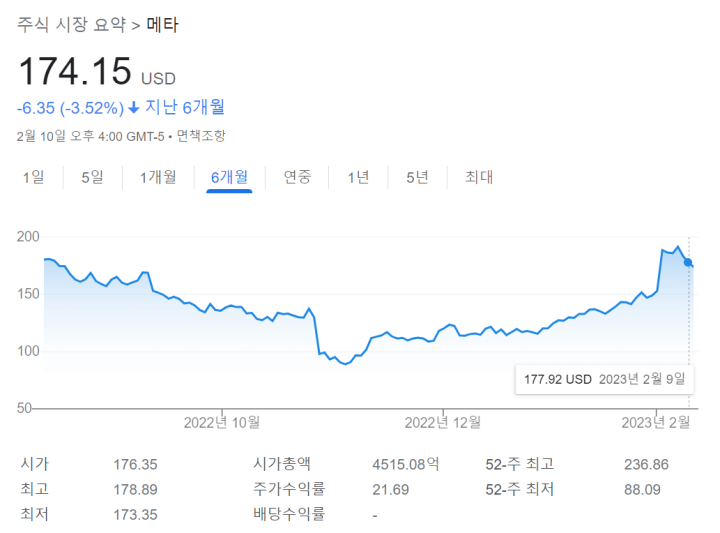Screen dimensions: 720x533
Task: Open the 주식 시장 요약 breadcrumb link
Action: click(x=71, y=25)
